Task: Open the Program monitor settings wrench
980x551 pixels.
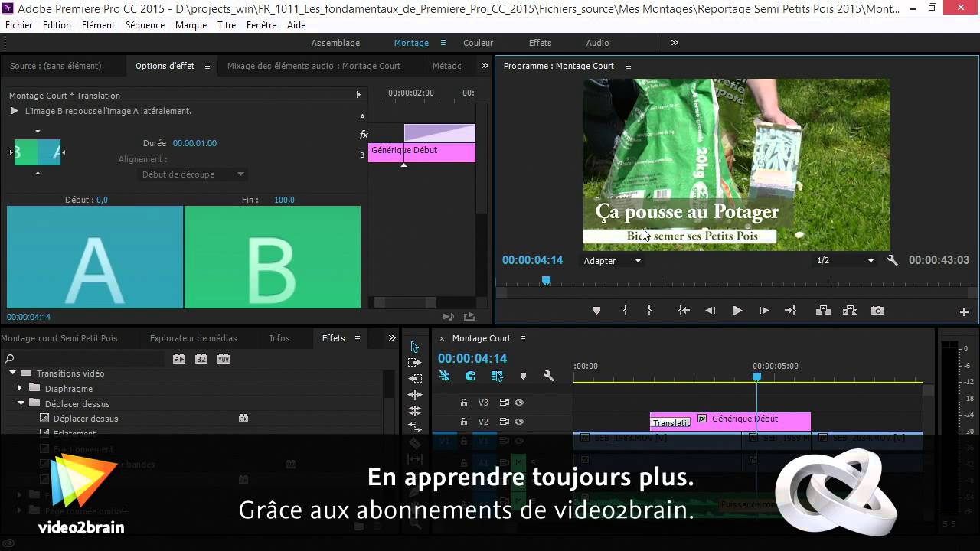Action: (892, 260)
